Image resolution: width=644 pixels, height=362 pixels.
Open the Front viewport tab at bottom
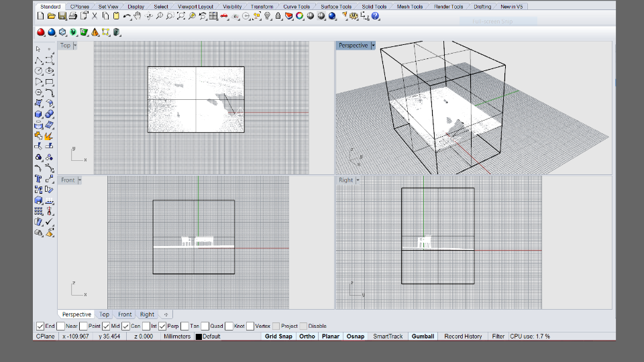pyautogui.click(x=125, y=314)
